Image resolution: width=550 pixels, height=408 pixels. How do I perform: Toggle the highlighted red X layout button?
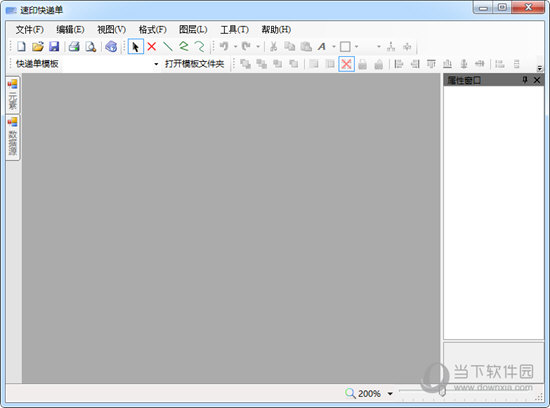(346, 64)
